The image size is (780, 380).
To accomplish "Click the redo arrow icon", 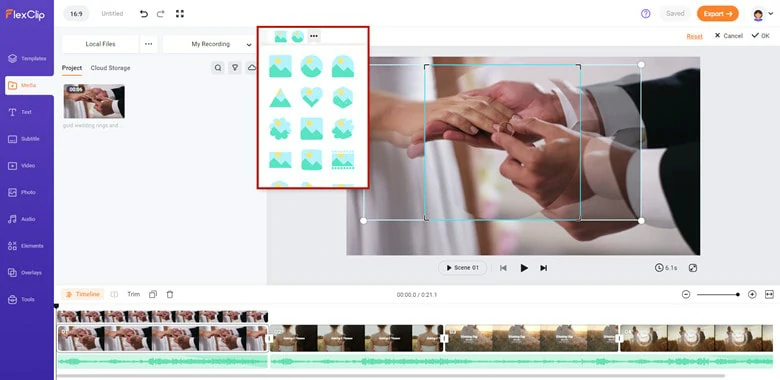I will pyautogui.click(x=161, y=14).
